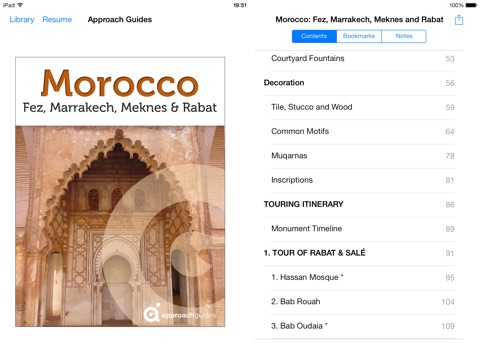480x360 pixels.
Task: Jump to TOURING ITINERARY section
Action: (359, 205)
